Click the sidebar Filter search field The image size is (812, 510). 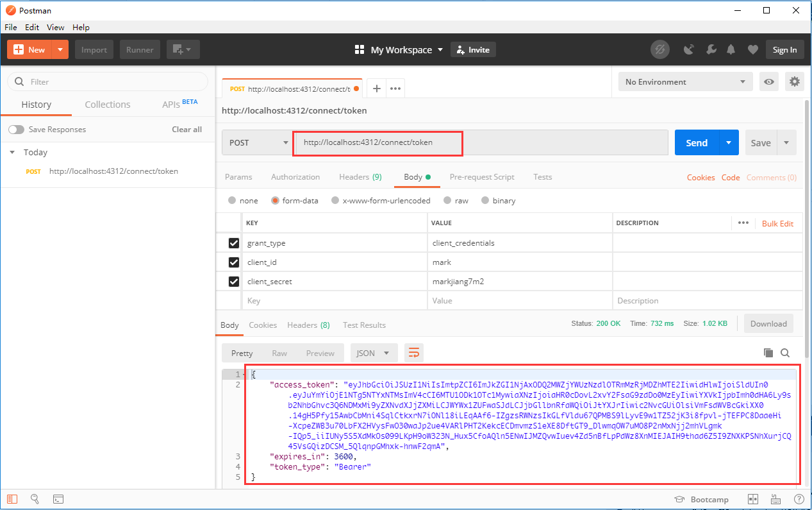tap(108, 81)
